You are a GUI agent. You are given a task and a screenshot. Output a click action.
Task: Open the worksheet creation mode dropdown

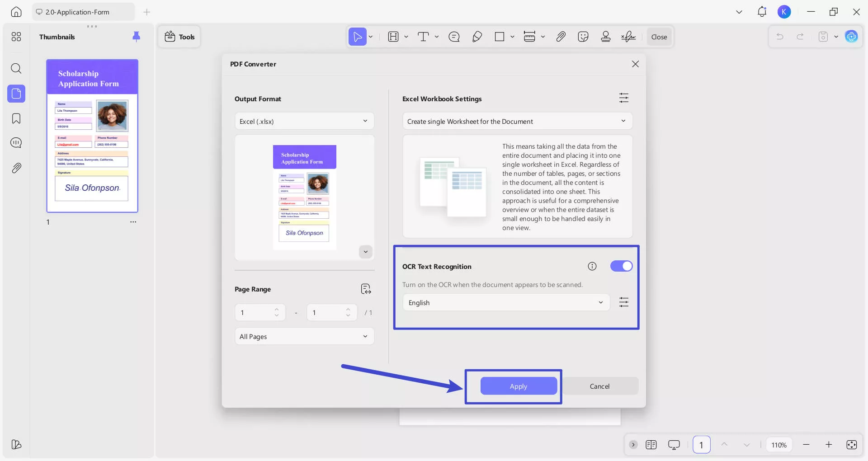tap(517, 121)
